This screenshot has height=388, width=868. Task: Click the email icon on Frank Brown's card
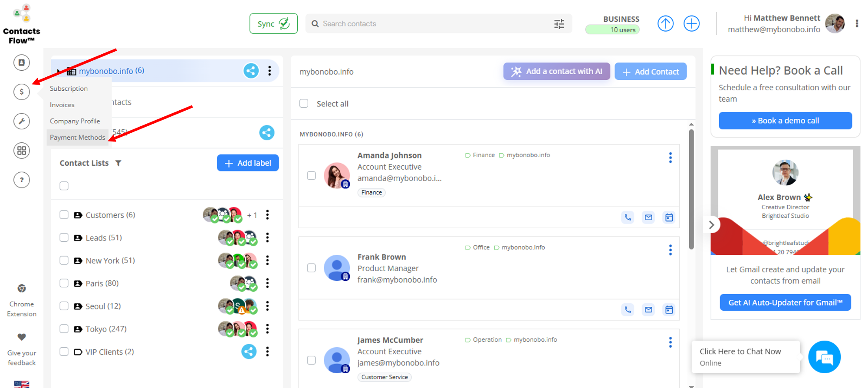tap(648, 310)
